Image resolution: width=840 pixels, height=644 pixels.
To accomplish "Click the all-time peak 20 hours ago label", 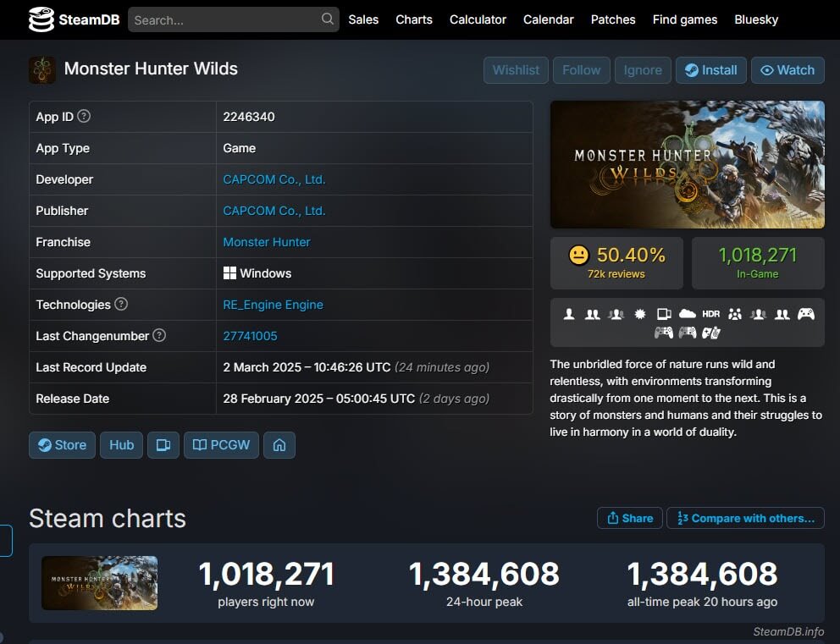I will (x=702, y=602).
